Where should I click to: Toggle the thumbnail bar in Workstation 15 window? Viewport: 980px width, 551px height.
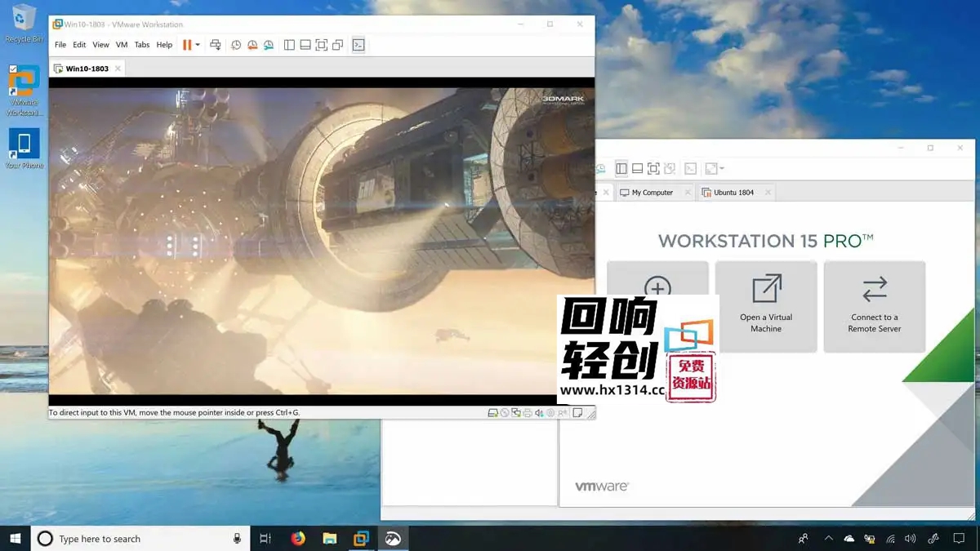point(638,169)
